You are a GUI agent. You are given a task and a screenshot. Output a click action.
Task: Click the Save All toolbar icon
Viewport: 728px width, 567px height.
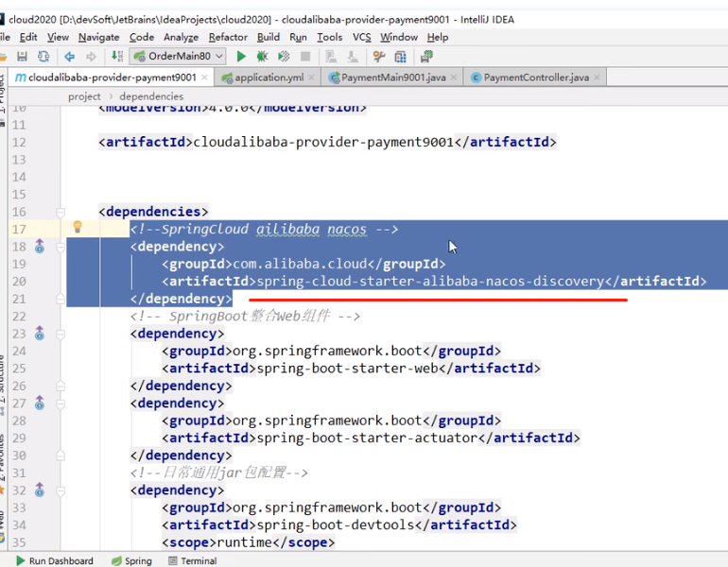tap(22, 57)
